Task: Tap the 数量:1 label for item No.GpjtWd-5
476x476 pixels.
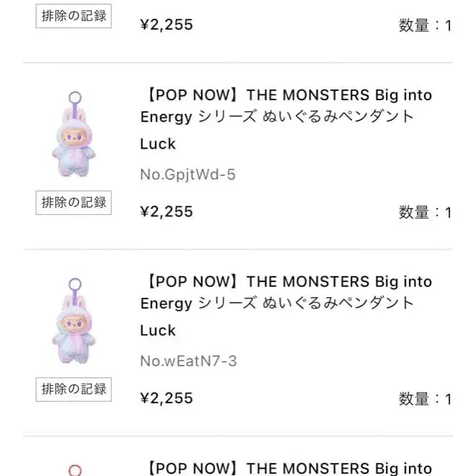Action: point(425,212)
